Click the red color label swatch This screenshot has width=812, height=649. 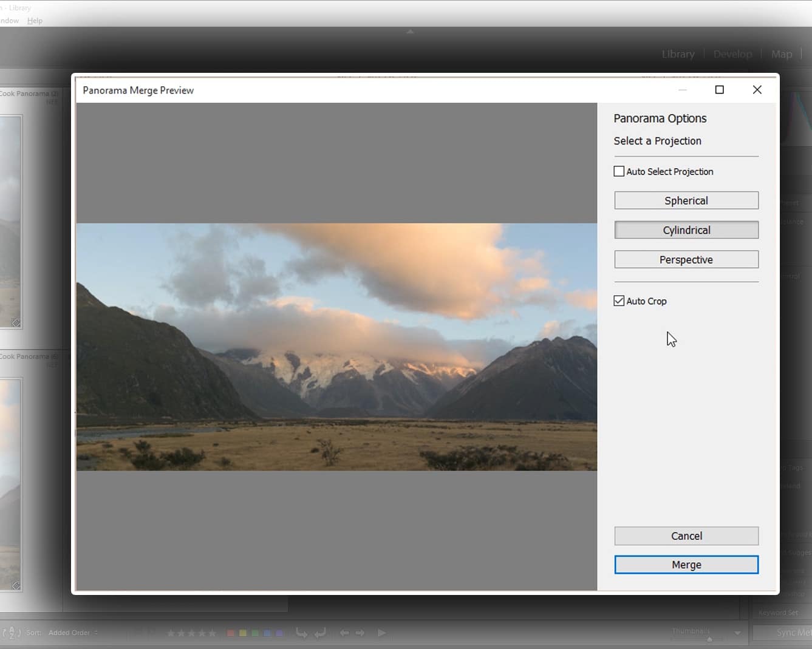click(x=230, y=633)
